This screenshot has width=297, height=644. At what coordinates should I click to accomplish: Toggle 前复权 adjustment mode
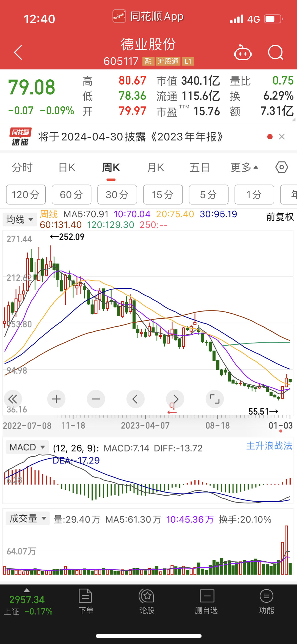click(x=280, y=217)
